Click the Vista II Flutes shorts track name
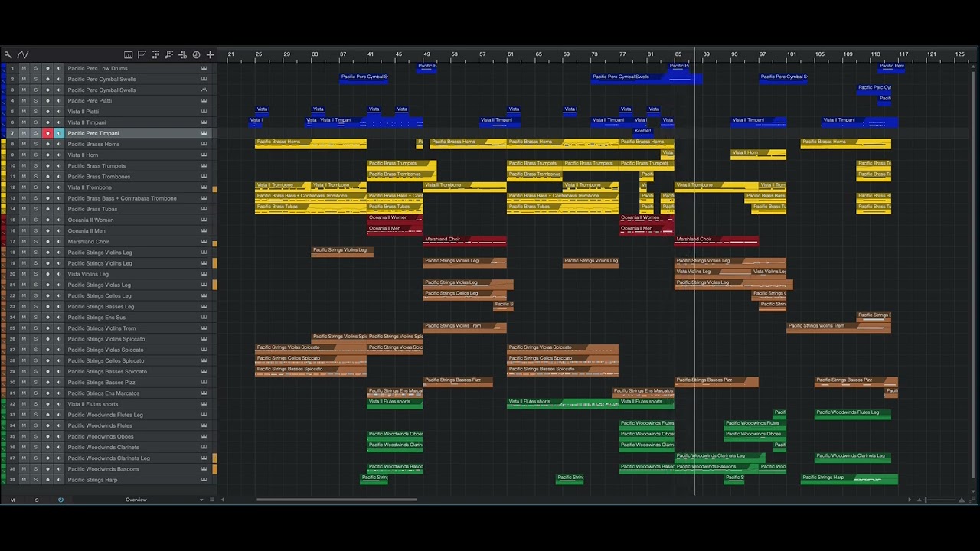Image resolution: width=980 pixels, height=551 pixels. tap(93, 404)
